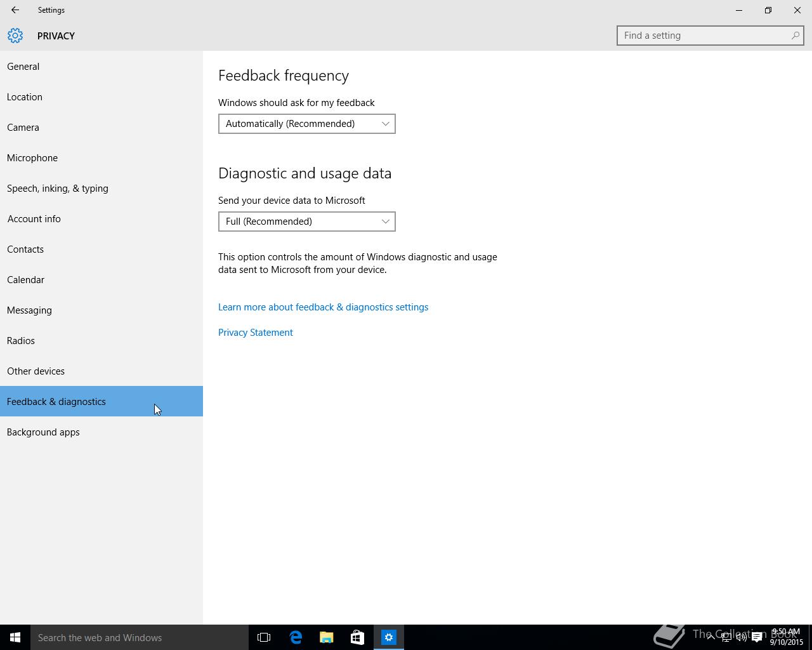Viewport: 812px width, 650px height.
Task: Select Feedback & diagnostics in the sidebar
Action: 101,401
